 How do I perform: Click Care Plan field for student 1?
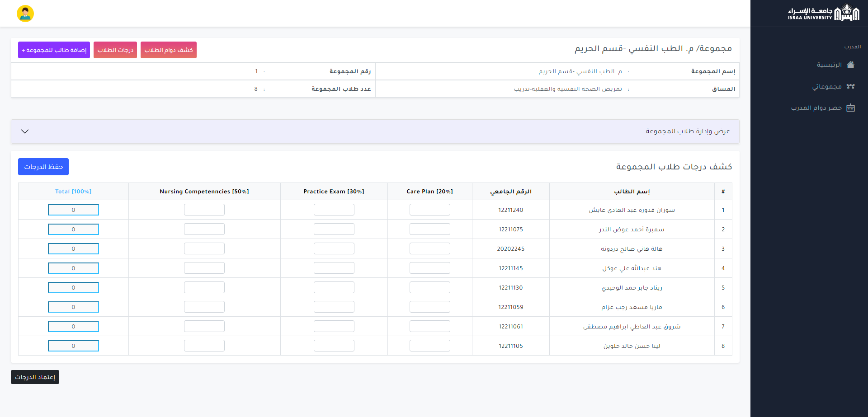(429, 210)
